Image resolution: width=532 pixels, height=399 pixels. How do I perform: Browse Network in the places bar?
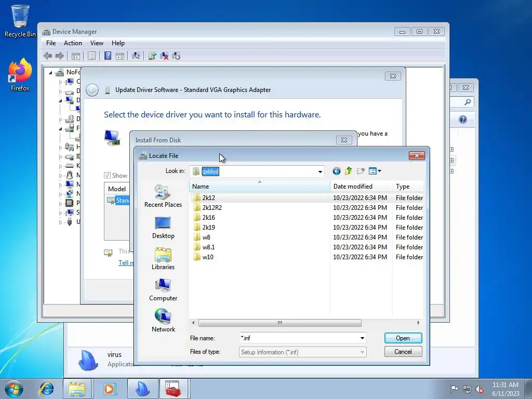tap(163, 321)
